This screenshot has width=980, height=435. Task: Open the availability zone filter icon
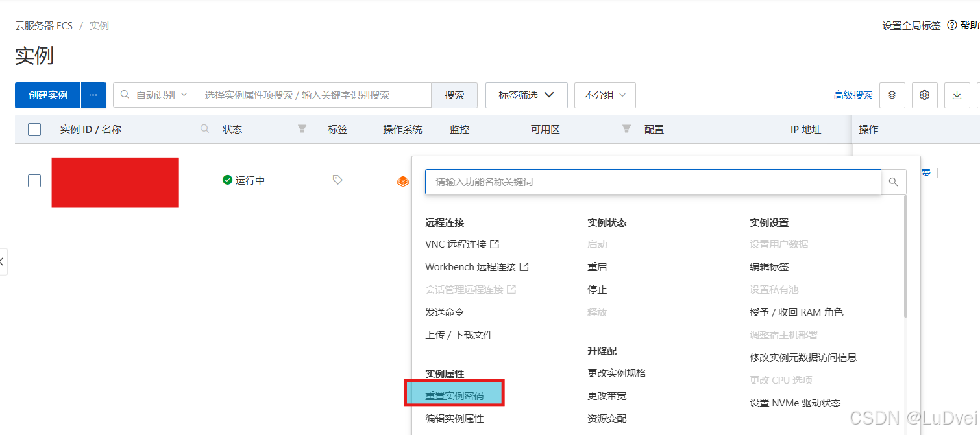(626, 129)
